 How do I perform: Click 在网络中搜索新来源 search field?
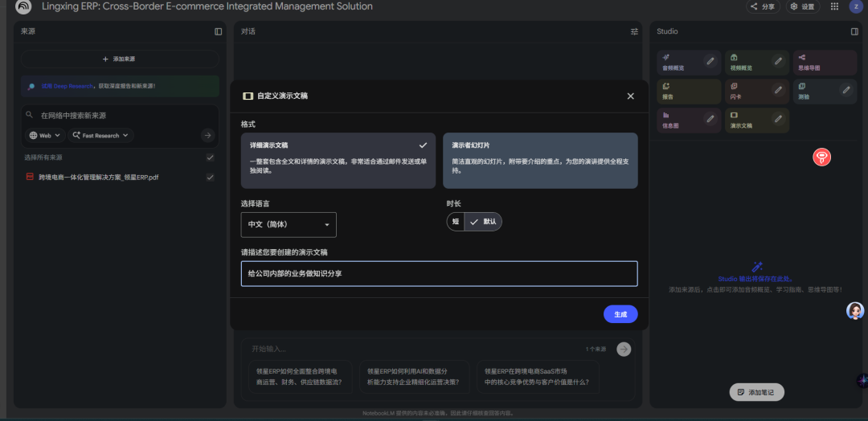point(120,116)
